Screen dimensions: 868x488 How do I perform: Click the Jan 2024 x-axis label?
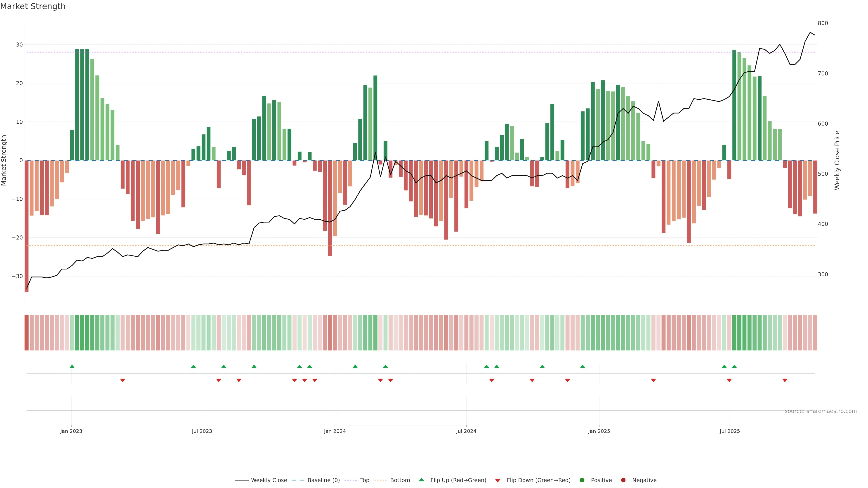point(335,431)
